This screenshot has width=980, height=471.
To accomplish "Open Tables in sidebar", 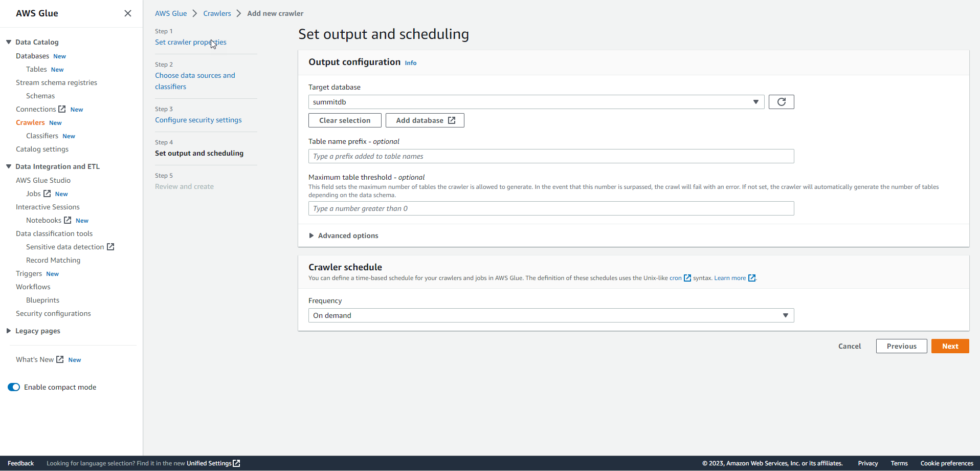I will point(36,69).
